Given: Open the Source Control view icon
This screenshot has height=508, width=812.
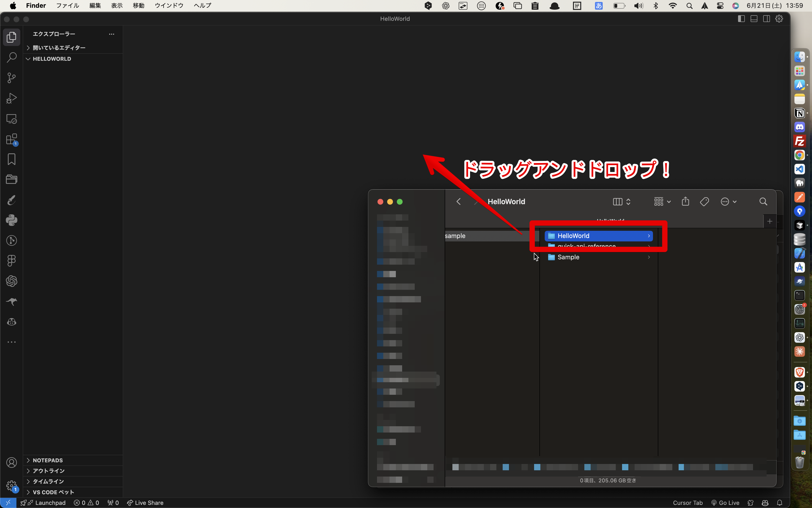Looking at the screenshot, I should [x=11, y=78].
